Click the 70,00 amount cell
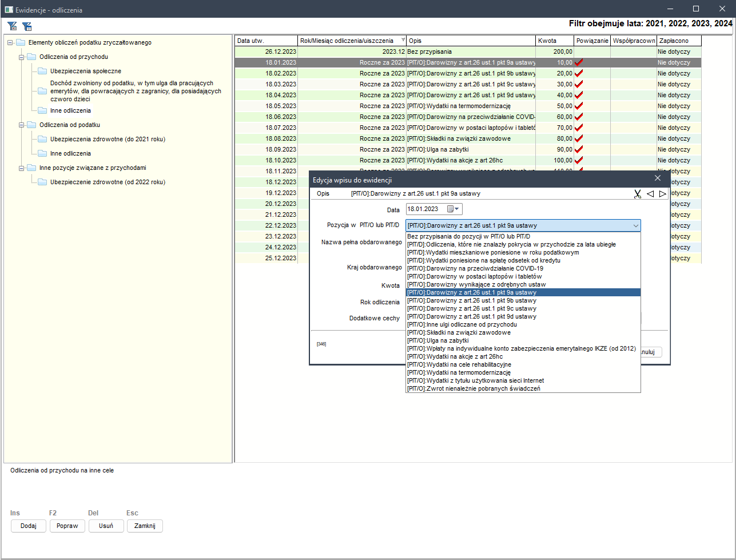 555,128
